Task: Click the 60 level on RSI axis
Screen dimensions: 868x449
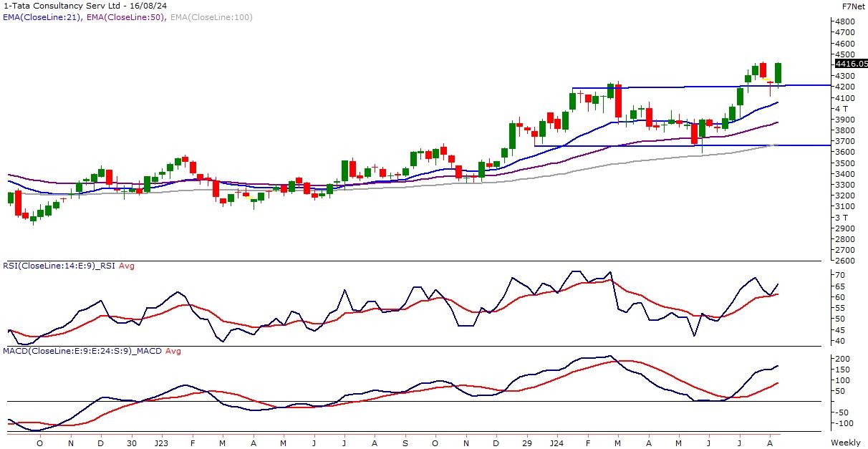Action: pos(840,297)
